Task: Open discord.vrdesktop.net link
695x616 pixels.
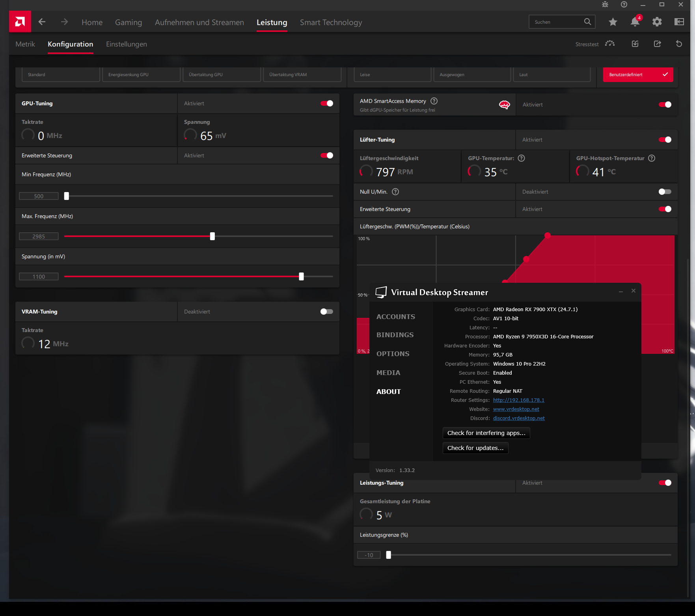Action: [519, 418]
